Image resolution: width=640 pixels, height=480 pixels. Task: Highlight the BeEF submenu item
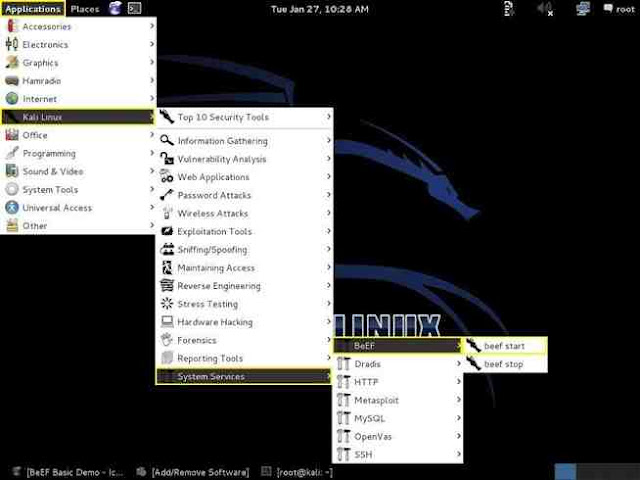398,346
